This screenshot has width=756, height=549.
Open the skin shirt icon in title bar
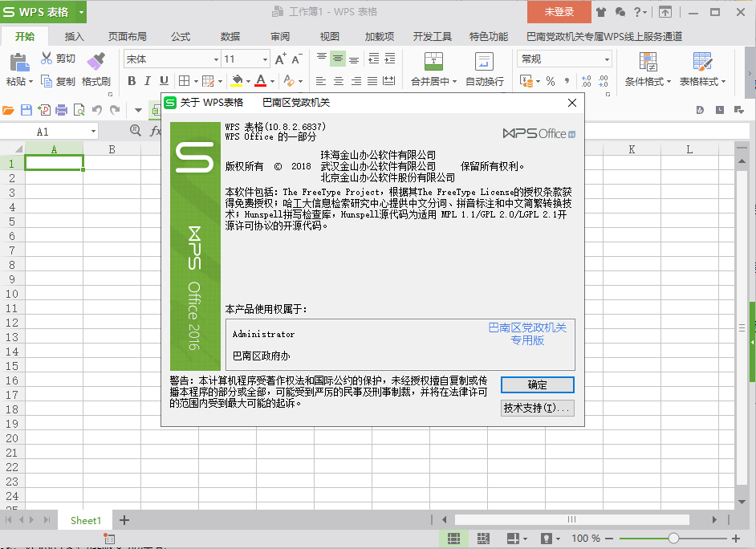point(601,12)
